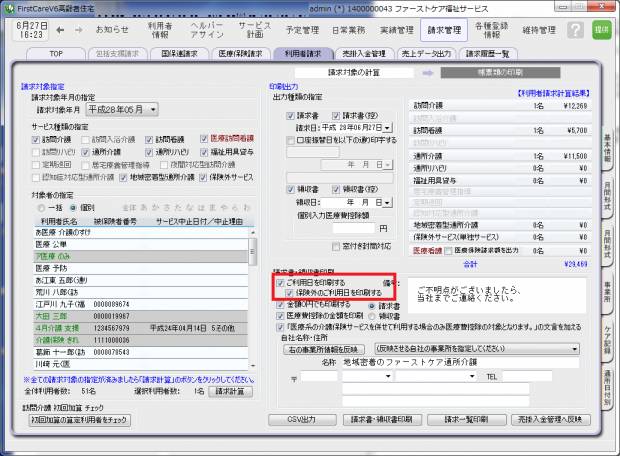Open the 請求管理 menu

pos(443,30)
